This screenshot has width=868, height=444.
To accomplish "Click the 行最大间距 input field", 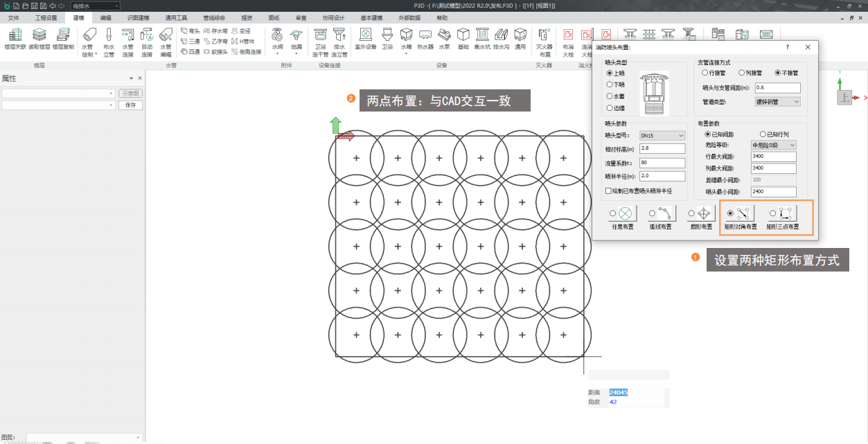I will [x=773, y=157].
